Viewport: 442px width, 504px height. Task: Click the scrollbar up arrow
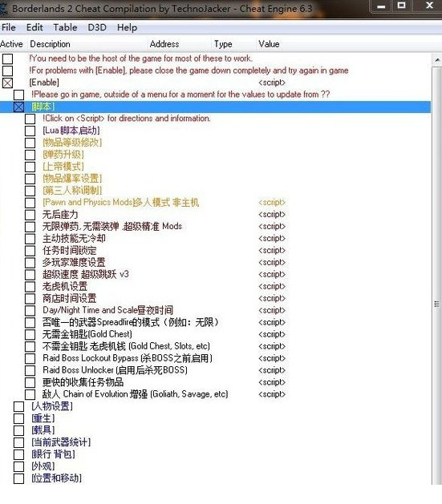pos(437,60)
